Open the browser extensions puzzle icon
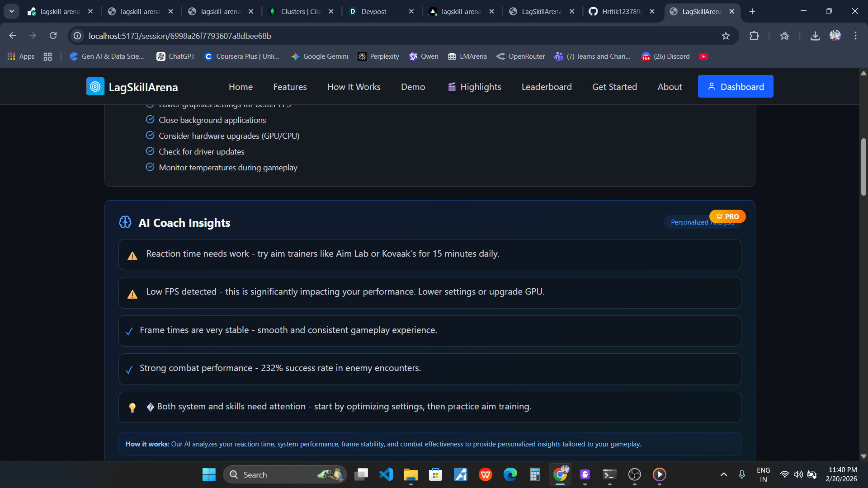868x488 pixels. click(x=754, y=36)
